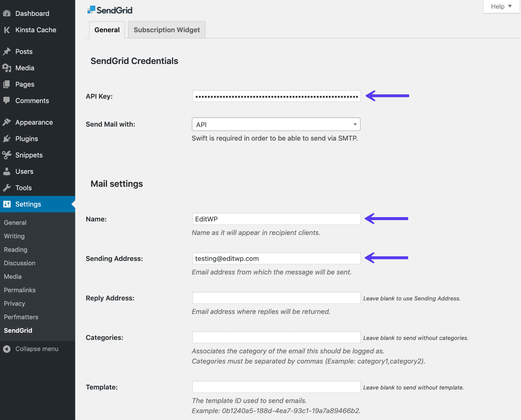Click the Tools wrench icon
Viewport: 521px width, 420px height.
7,188
